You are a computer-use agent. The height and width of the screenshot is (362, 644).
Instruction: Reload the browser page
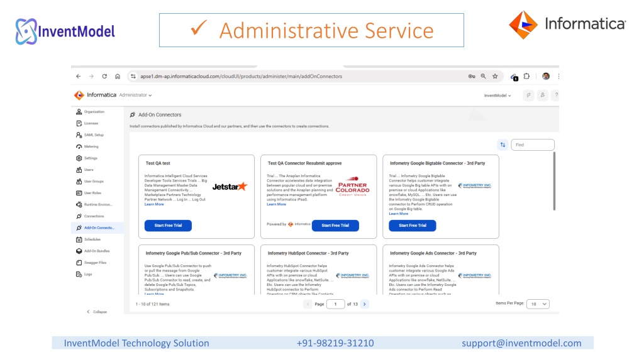105,76
